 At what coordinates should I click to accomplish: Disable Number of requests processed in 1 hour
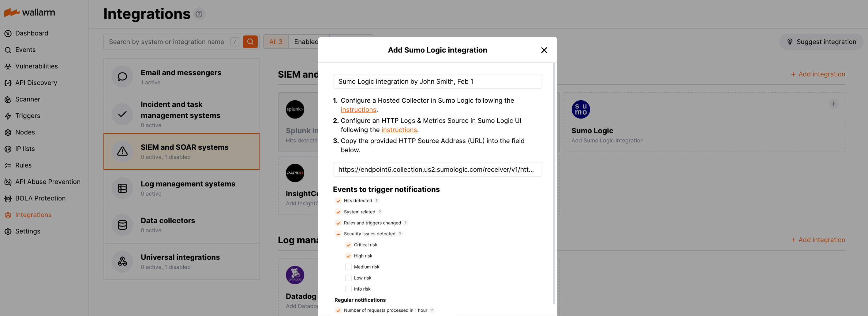[x=338, y=310]
